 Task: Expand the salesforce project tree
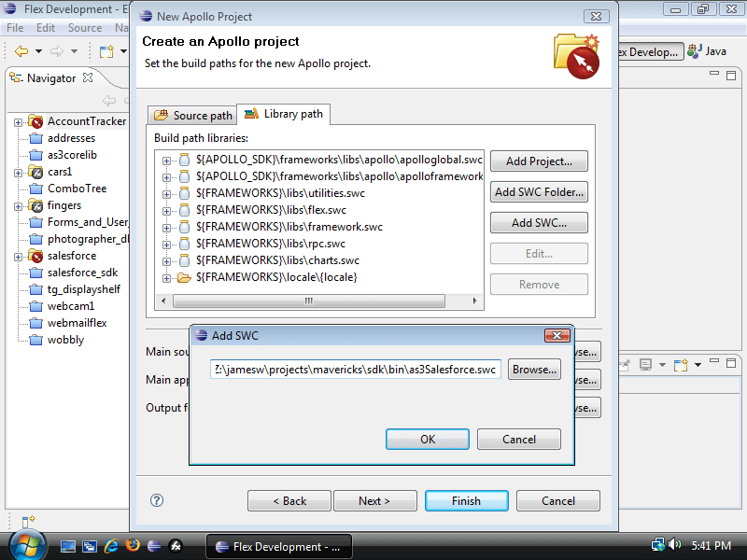point(19,256)
